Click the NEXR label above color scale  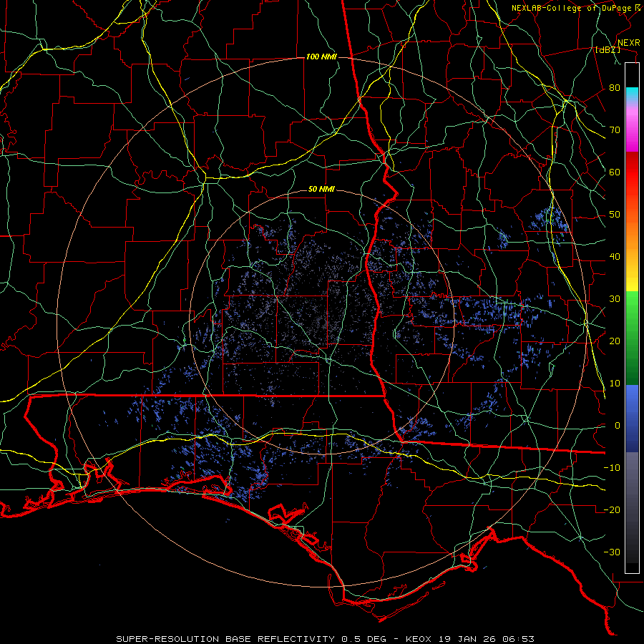[629, 43]
